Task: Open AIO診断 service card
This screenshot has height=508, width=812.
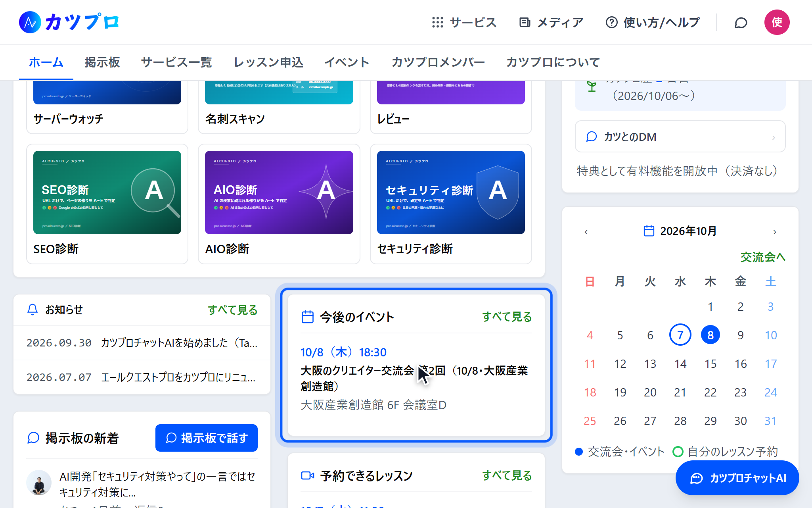Action: pyautogui.click(x=279, y=204)
